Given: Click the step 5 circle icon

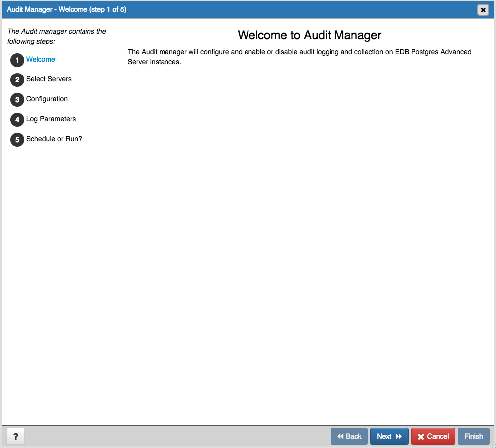Looking at the screenshot, I should pyautogui.click(x=17, y=140).
